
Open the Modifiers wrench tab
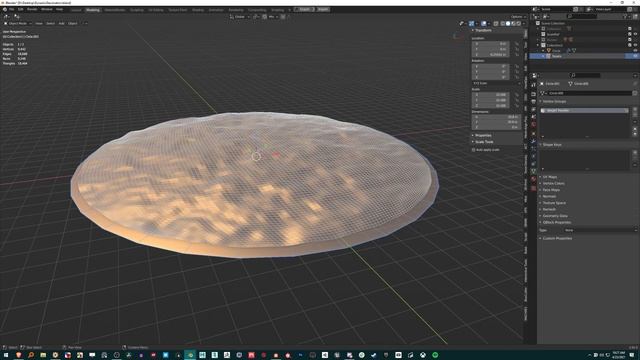[533, 141]
